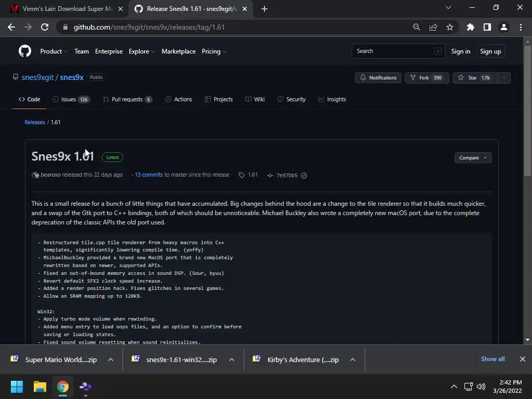532x399 pixels.
Task: Open the Windows Start menu
Action: 17,387
